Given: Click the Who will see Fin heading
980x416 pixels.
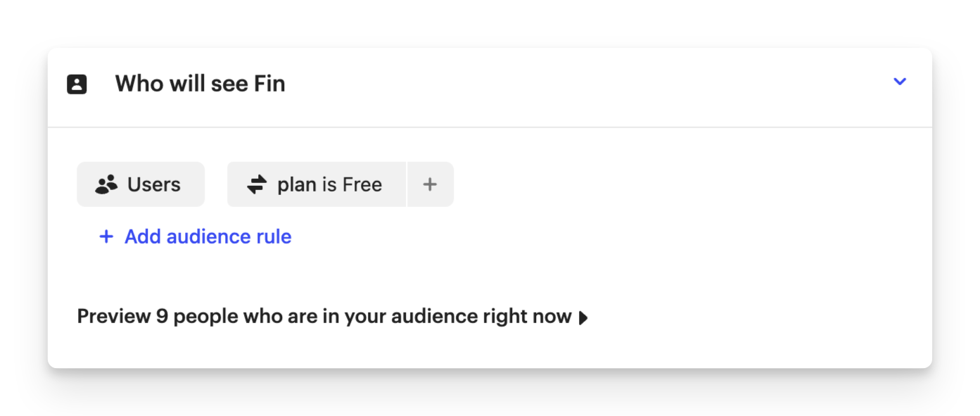Looking at the screenshot, I should (201, 84).
